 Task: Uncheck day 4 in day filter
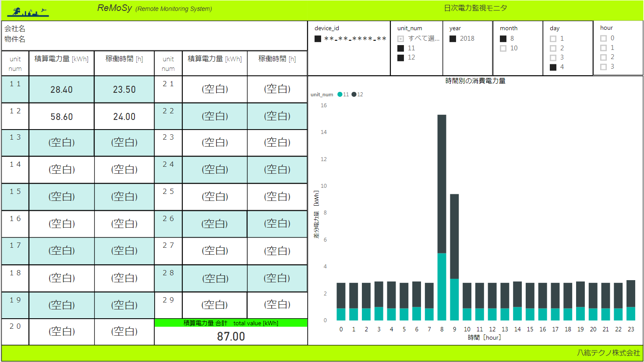tap(553, 67)
